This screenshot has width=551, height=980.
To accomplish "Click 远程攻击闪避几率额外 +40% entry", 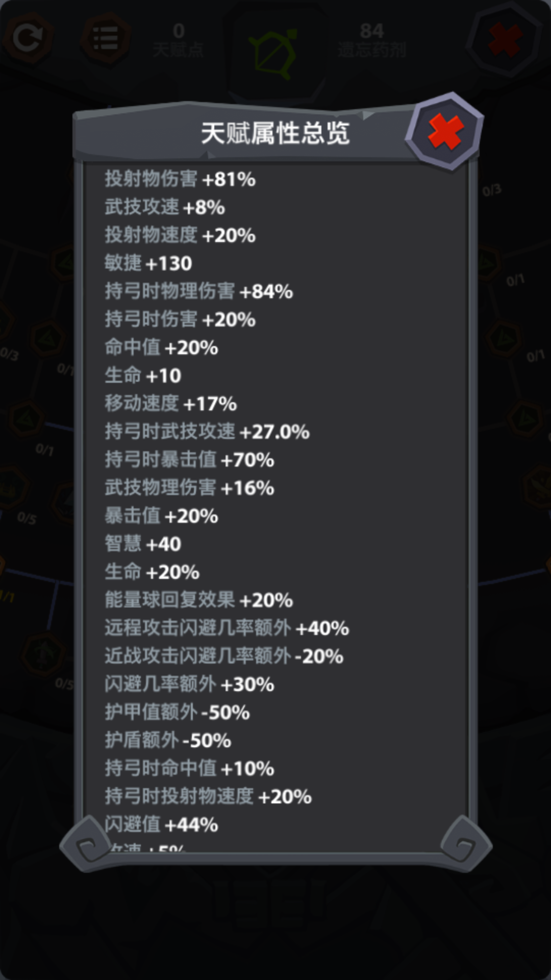I will coord(227,628).
